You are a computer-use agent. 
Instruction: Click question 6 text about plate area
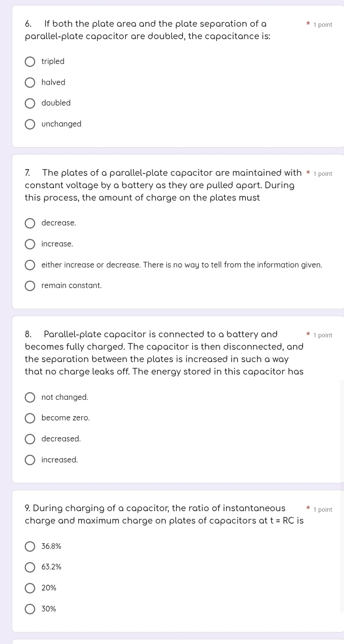point(148,30)
